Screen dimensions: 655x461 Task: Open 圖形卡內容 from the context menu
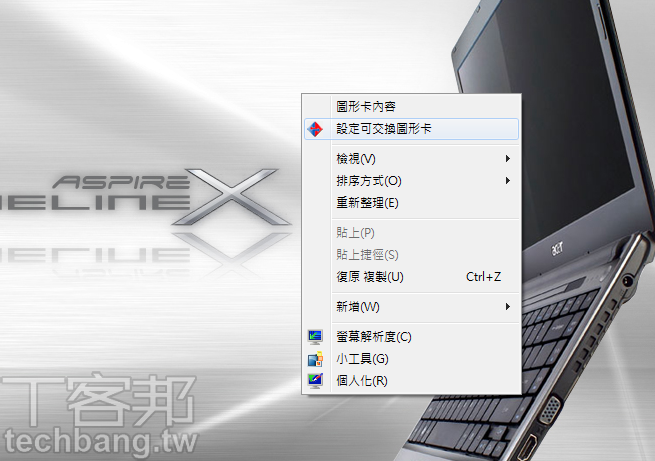point(371,106)
